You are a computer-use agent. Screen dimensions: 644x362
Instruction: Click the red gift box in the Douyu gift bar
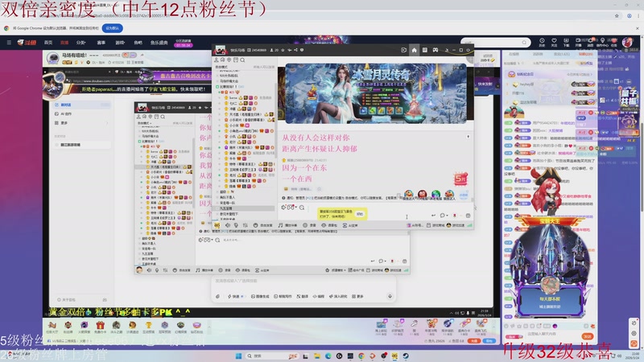[x=100, y=327]
